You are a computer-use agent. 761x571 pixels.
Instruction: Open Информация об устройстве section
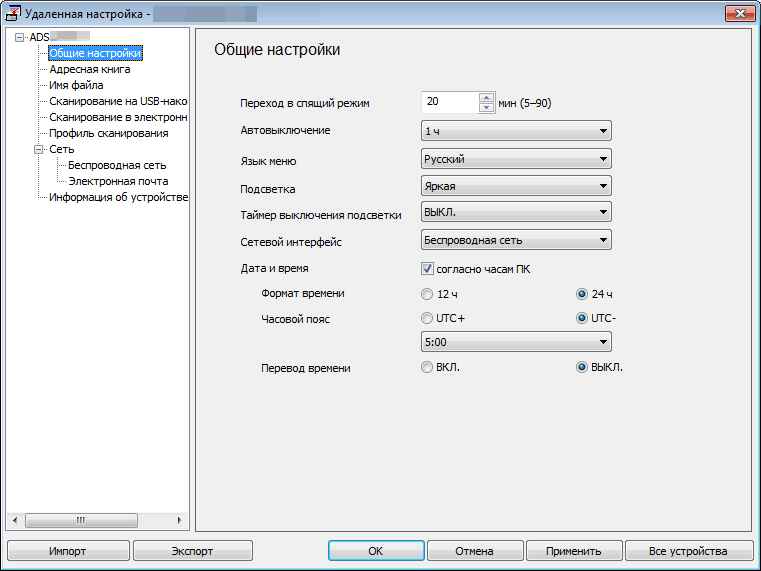tap(118, 197)
